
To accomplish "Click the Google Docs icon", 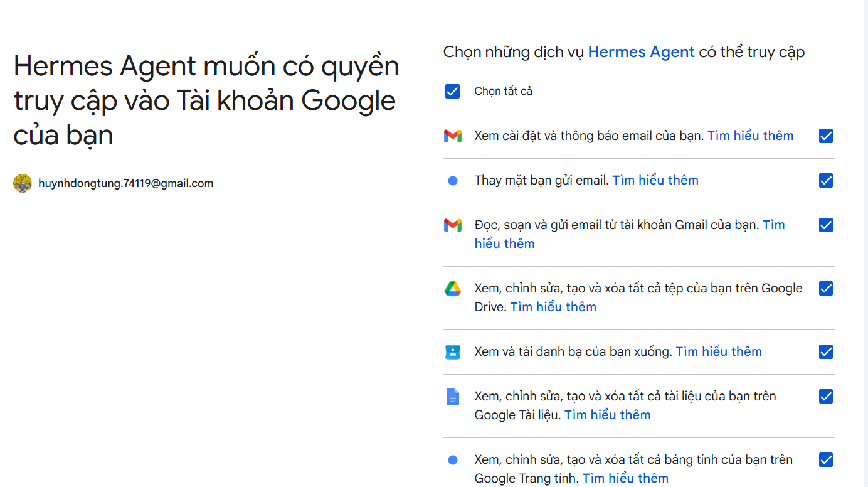I will 453,397.
